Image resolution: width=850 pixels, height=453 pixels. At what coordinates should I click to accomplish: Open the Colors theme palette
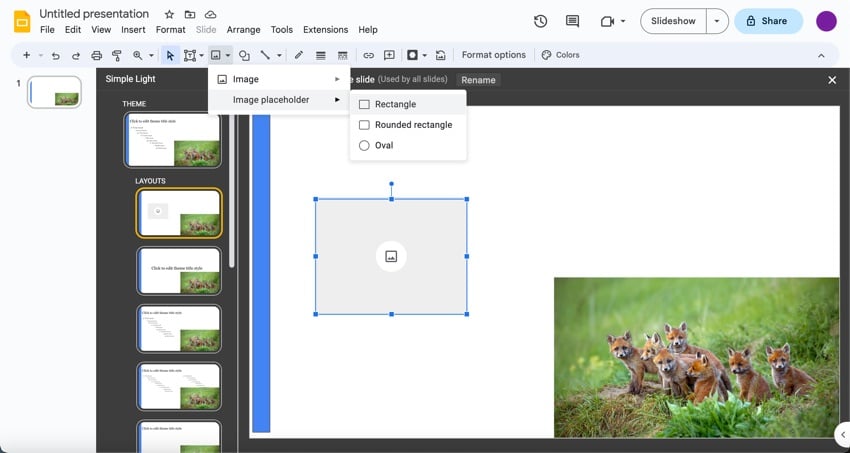(x=560, y=55)
